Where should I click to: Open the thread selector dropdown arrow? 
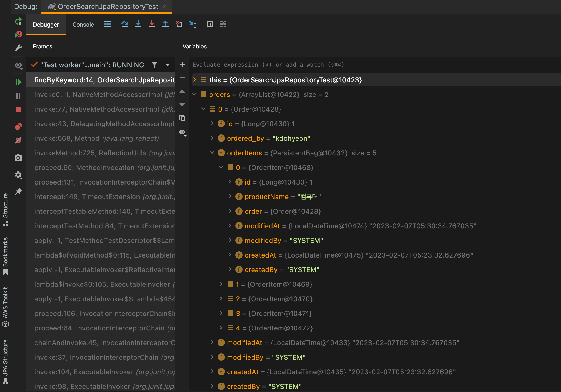[x=168, y=65]
